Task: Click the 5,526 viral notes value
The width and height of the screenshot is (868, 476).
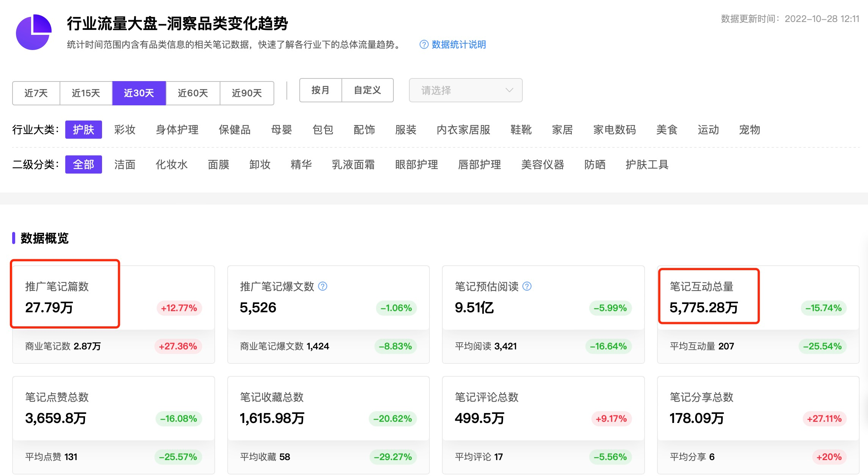Action: [x=258, y=307]
